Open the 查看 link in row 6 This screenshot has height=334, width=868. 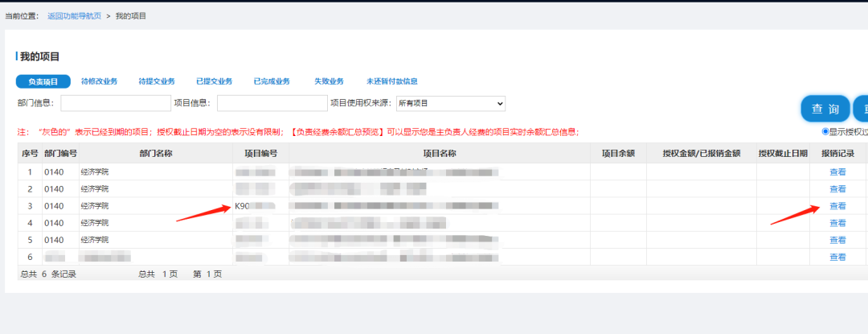click(x=837, y=257)
